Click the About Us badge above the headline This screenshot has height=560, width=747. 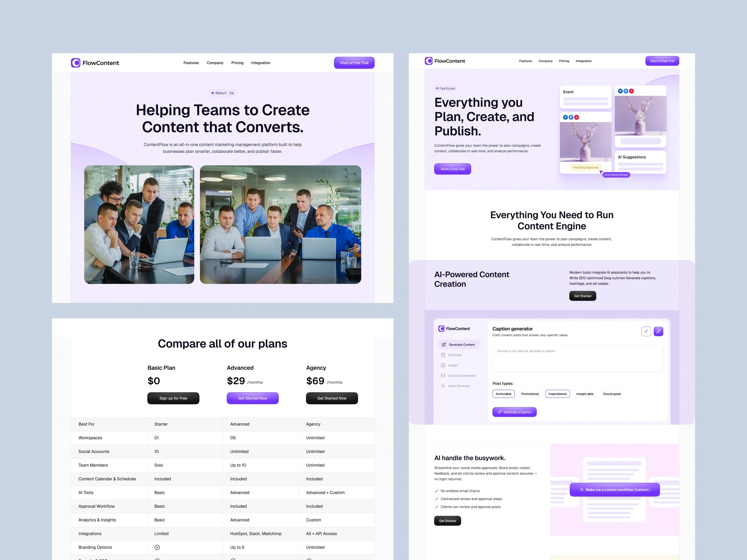tap(223, 93)
